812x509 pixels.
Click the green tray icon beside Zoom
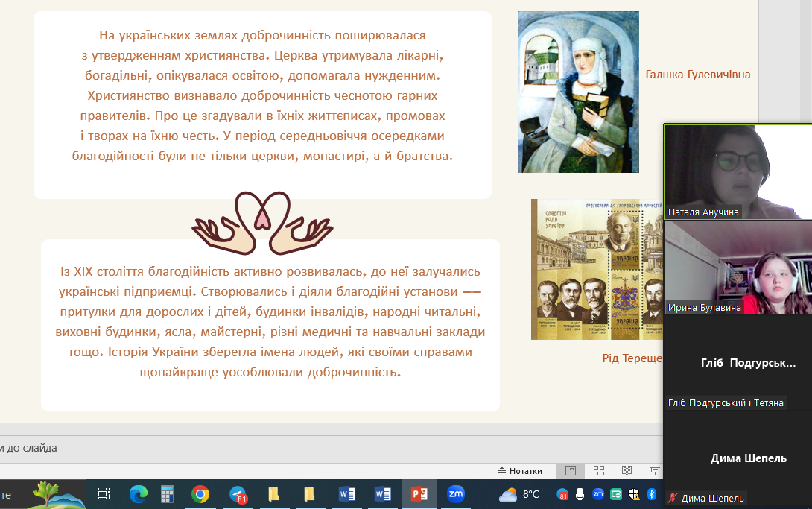(x=616, y=495)
